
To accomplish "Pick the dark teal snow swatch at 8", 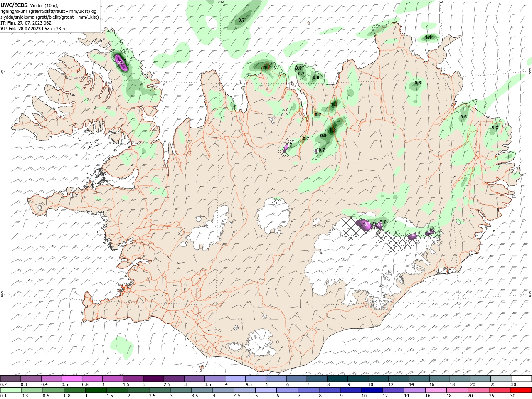I will point(337,379).
